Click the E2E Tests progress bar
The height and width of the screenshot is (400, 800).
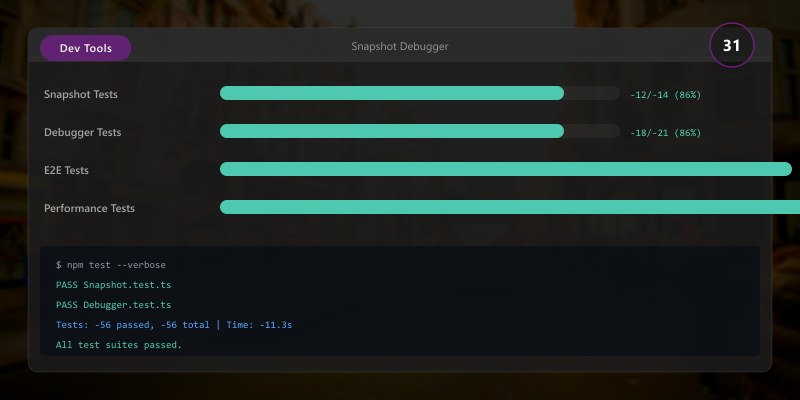click(x=506, y=169)
